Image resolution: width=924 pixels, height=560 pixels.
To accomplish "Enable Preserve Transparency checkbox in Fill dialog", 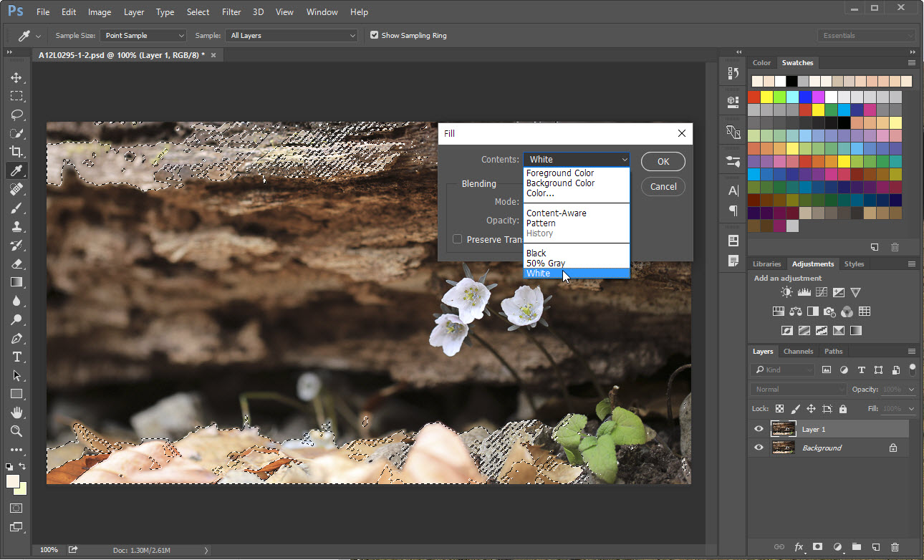I will point(457,239).
